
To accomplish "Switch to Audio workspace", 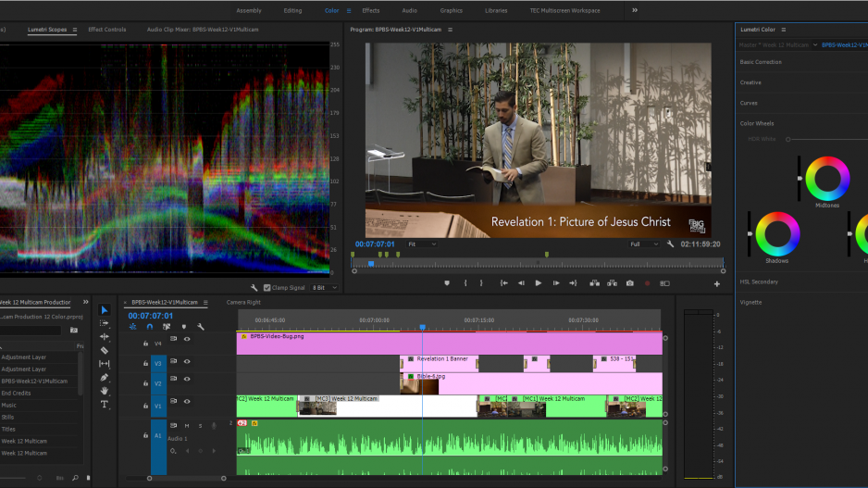I will tap(410, 10).
